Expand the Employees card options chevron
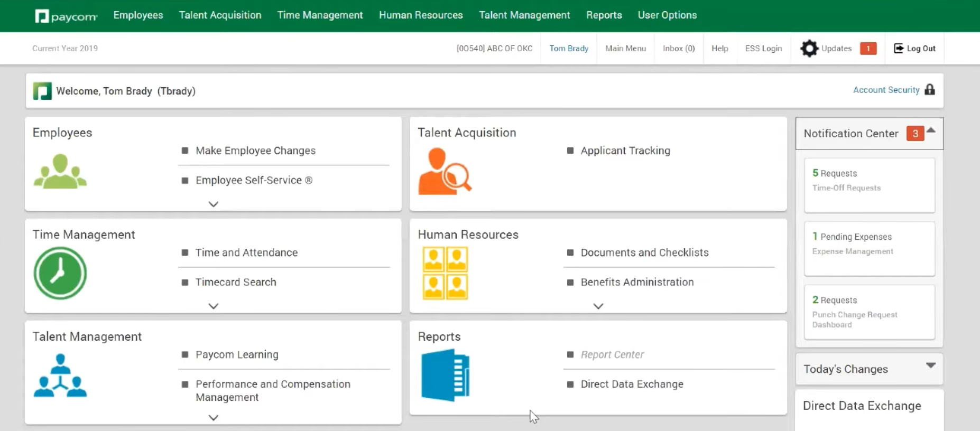This screenshot has width=980, height=431. tap(213, 204)
